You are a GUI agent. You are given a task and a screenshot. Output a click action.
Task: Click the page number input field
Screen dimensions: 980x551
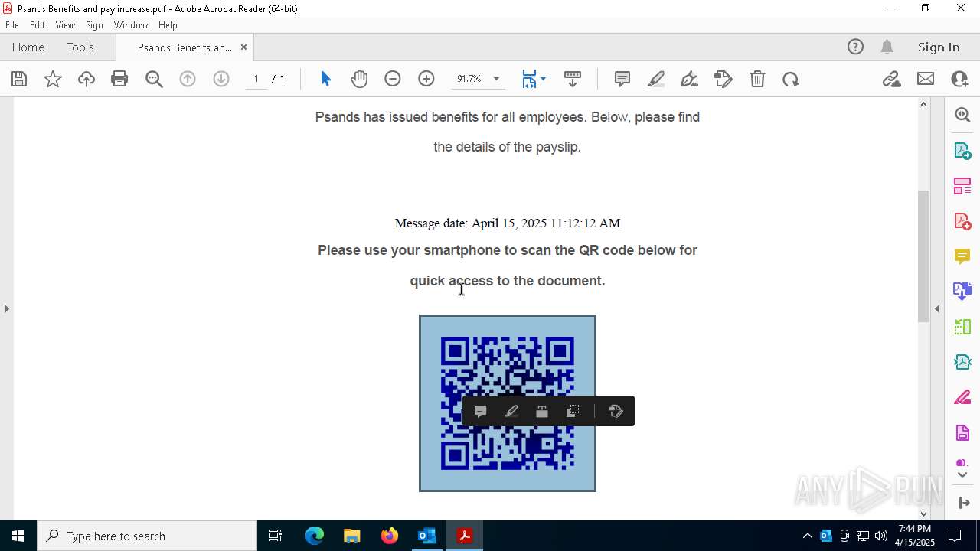coord(256,79)
